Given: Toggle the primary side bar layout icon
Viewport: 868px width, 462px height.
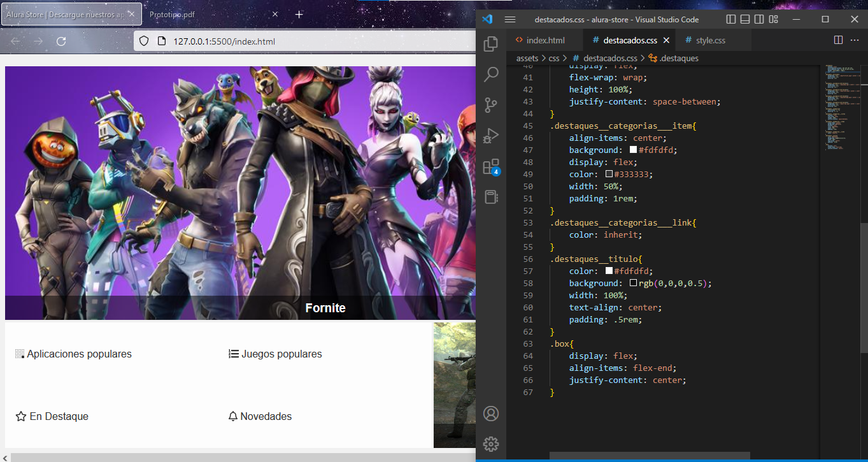Looking at the screenshot, I should pos(731,19).
